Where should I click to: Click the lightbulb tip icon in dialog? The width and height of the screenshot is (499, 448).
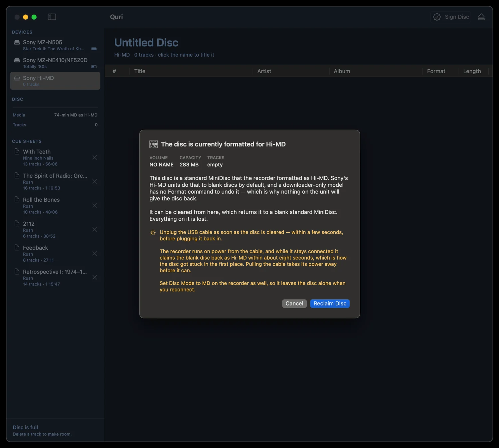point(153,233)
